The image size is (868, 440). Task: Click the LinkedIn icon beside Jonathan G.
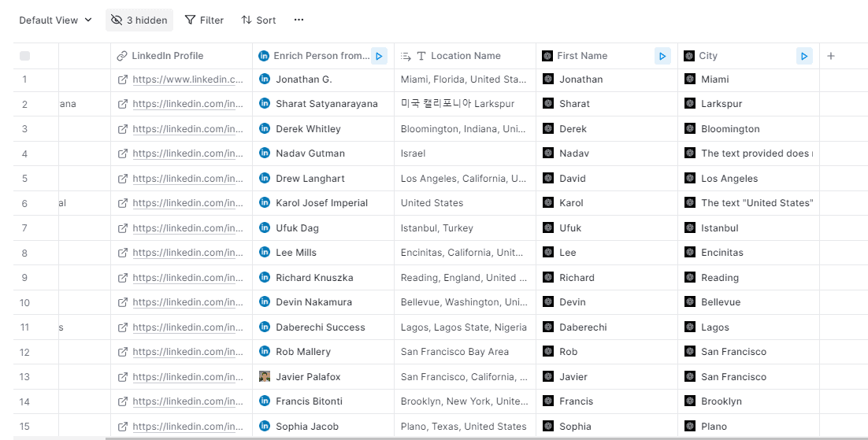(x=265, y=79)
